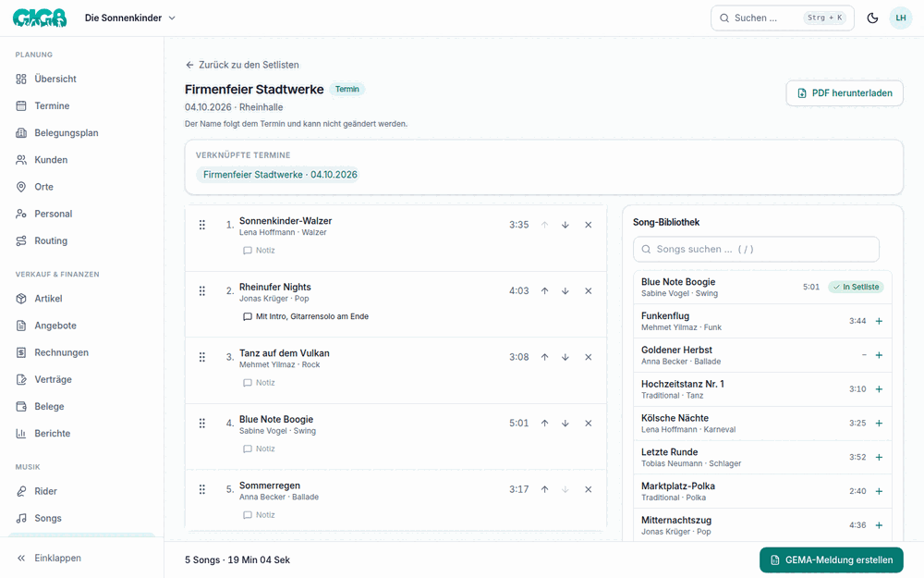The image size is (924, 578).
Task: Remove Sommerregen from setlist
Action: click(588, 489)
